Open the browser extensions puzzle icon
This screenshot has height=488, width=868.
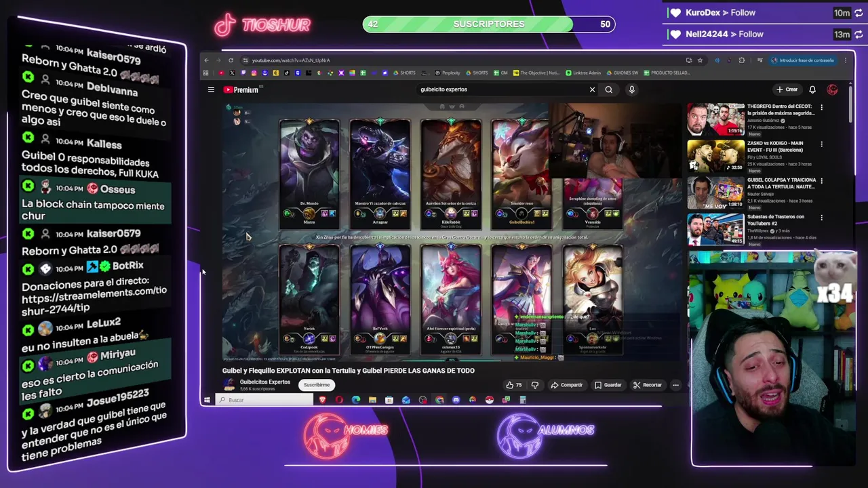coord(741,60)
